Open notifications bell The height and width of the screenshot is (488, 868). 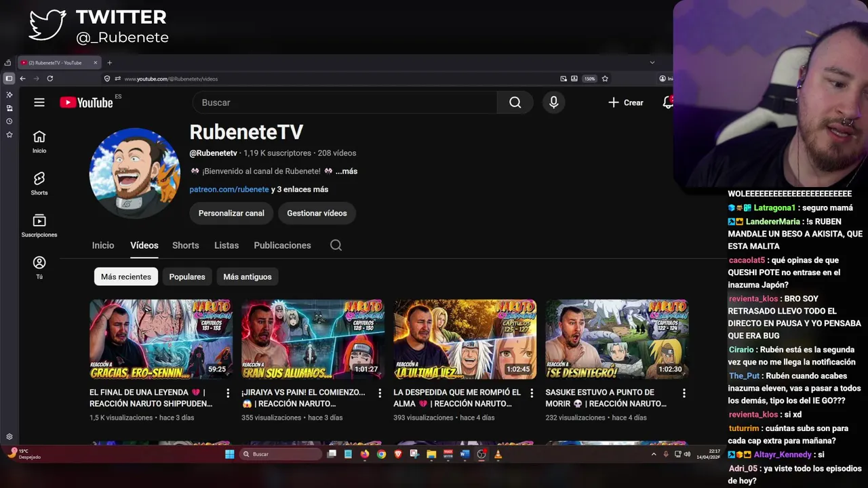pyautogui.click(x=668, y=102)
